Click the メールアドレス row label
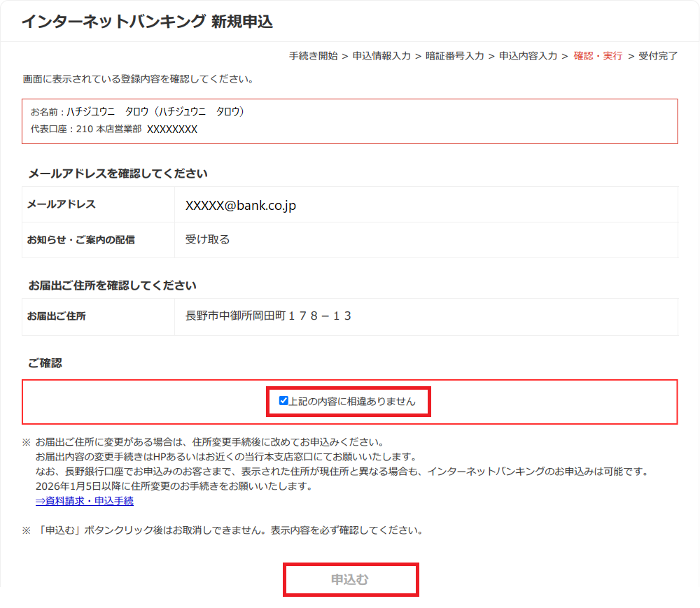This screenshot has width=700, height=608. (x=61, y=204)
